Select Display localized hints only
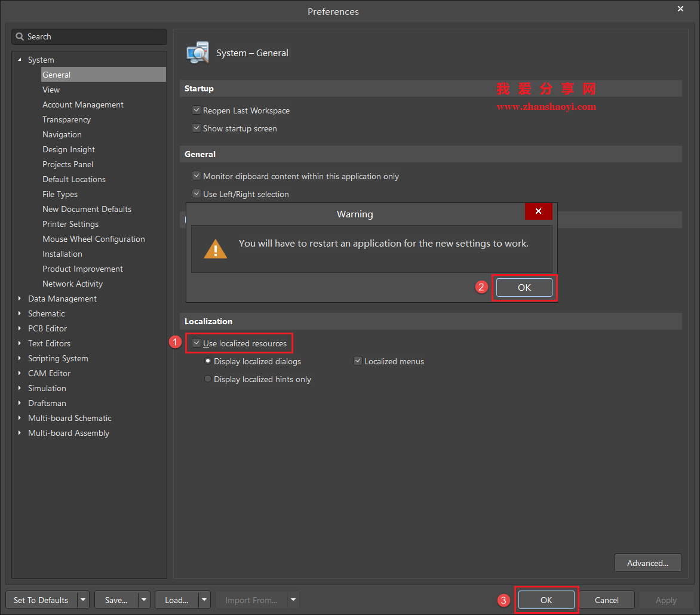This screenshot has height=615, width=700. click(208, 379)
